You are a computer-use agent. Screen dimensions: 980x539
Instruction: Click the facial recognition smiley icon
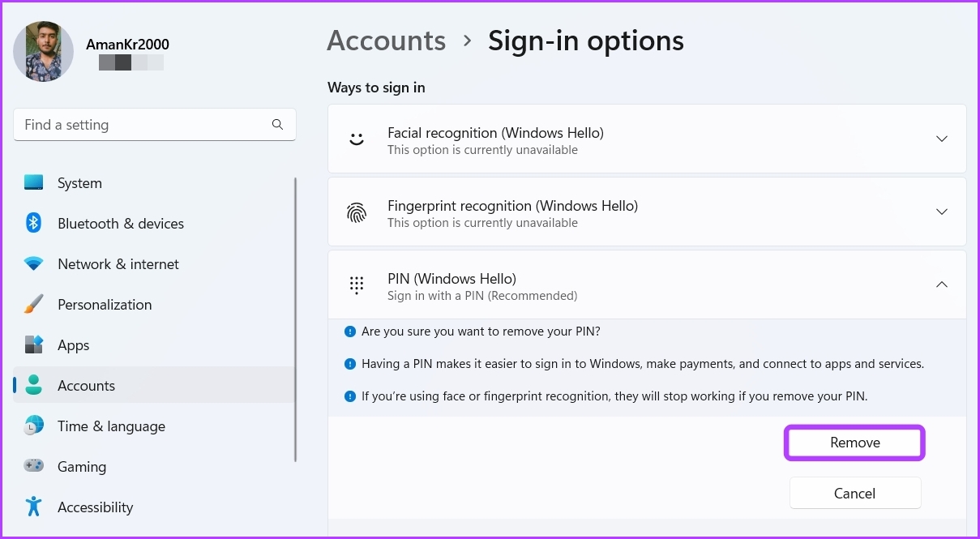(x=357, y=139)
